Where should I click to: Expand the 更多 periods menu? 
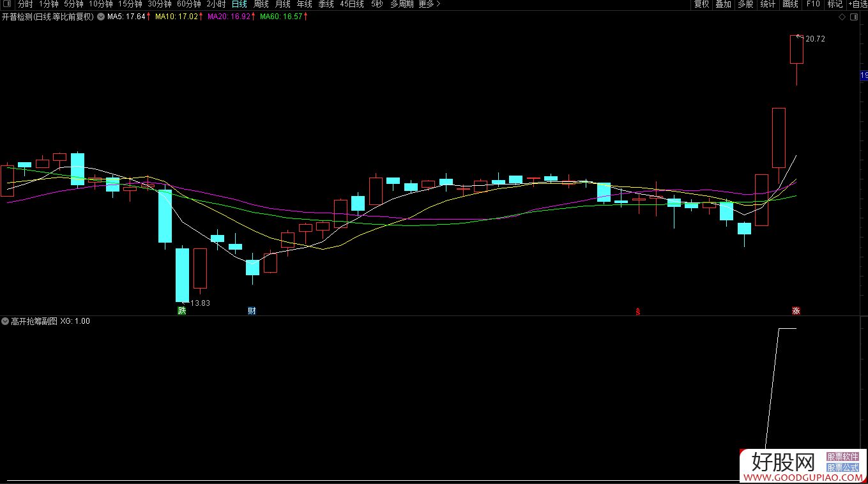(429, 4)
